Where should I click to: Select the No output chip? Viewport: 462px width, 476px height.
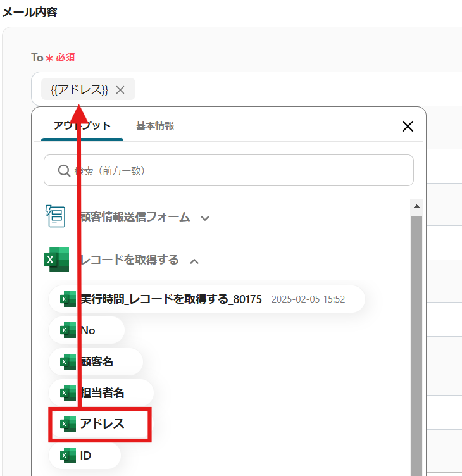coord(87,330)
